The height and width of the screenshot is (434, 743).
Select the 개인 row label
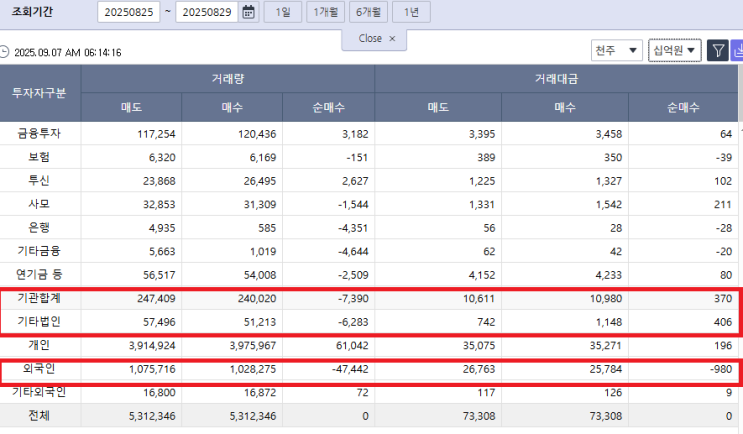39,345
